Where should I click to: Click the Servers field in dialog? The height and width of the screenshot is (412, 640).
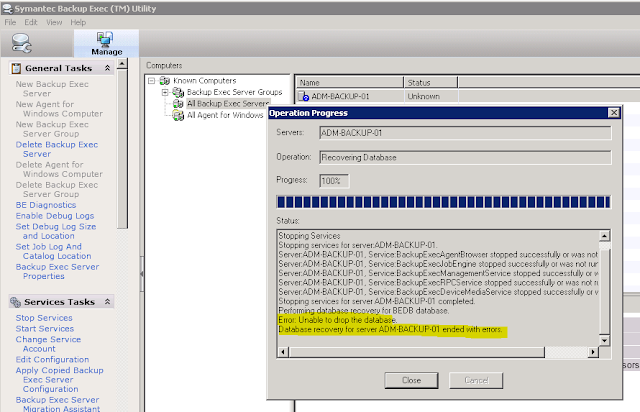465,133
